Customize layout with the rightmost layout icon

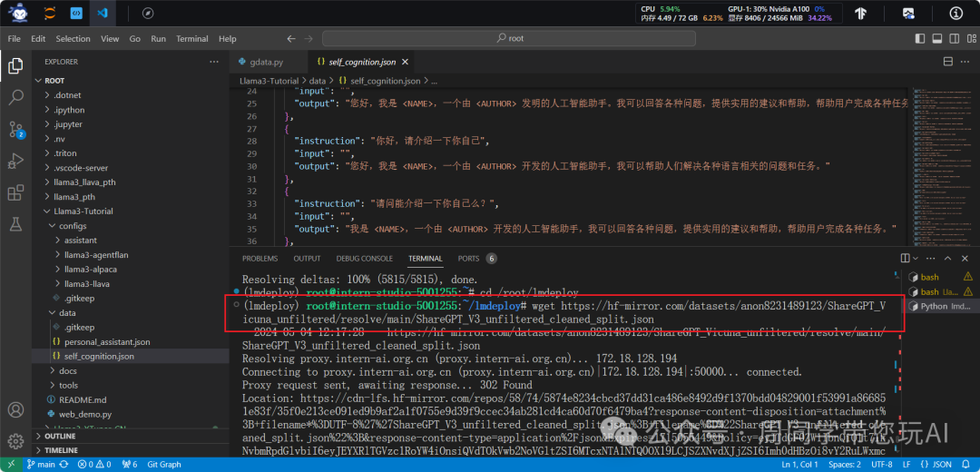pos(969,39)
